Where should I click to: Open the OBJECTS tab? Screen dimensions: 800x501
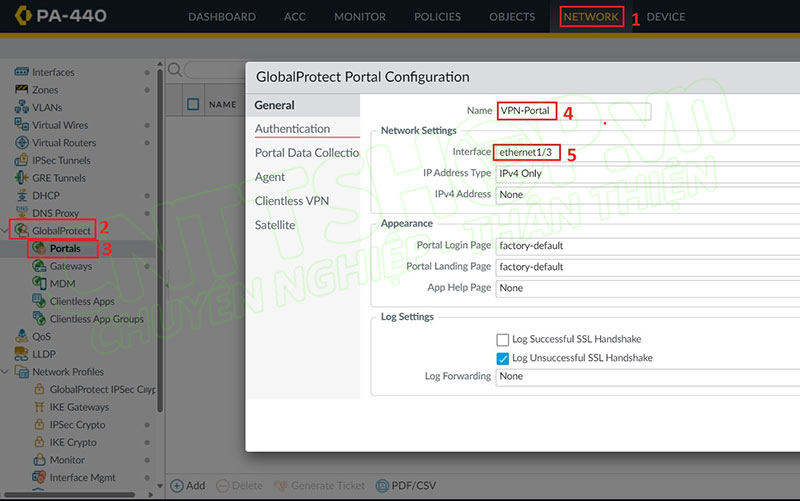coord(512,17)
